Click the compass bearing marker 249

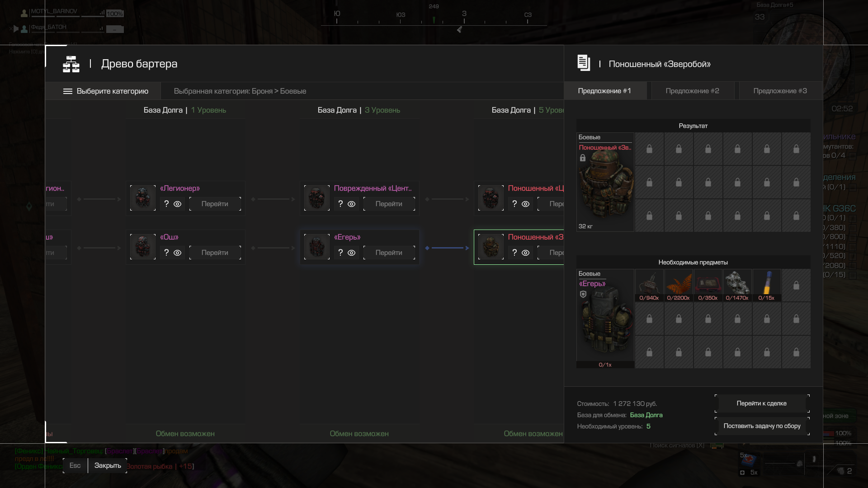tap(434, 6)
